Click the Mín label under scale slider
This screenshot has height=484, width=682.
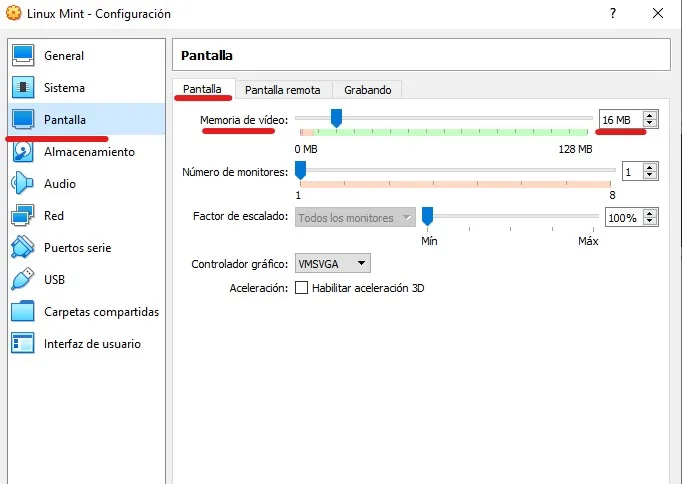coord(429,241)
